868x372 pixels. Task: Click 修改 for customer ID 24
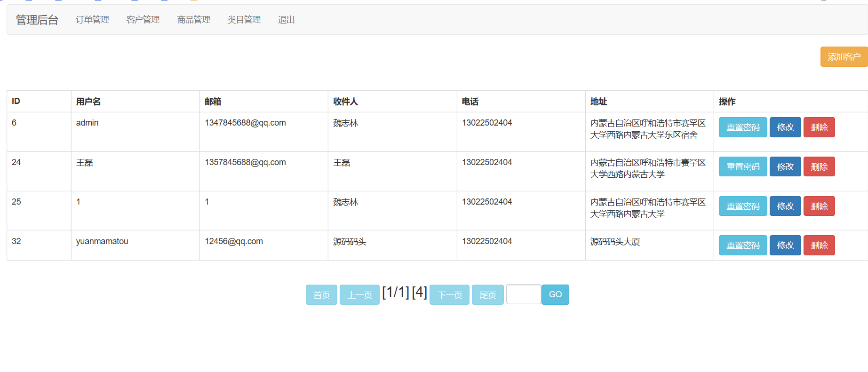785,167
